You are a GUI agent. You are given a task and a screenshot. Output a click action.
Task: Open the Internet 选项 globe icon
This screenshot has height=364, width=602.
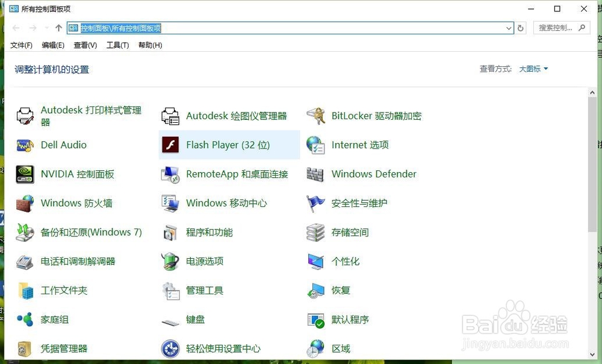(315, 145)
